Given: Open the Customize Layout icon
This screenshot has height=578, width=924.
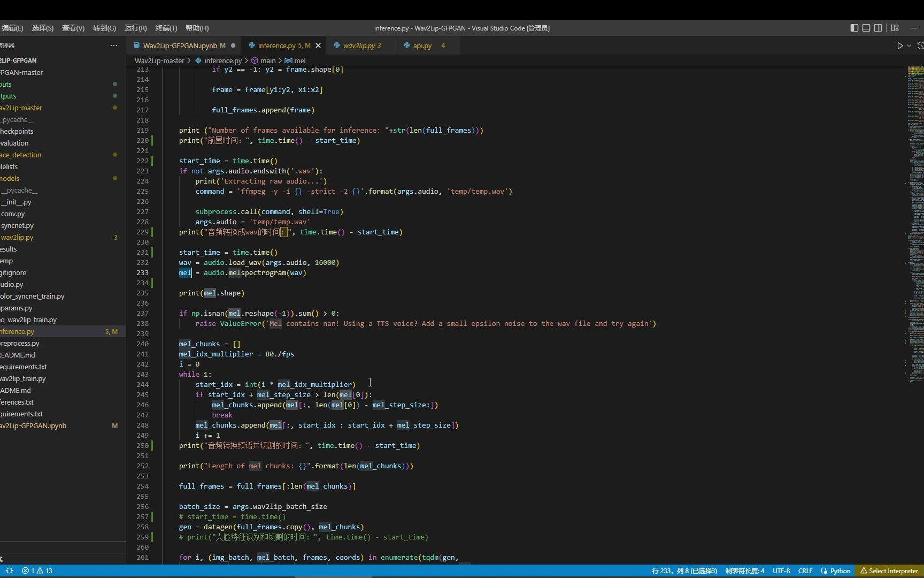Looking at the screenshot, I should click(x=895, y=28).
